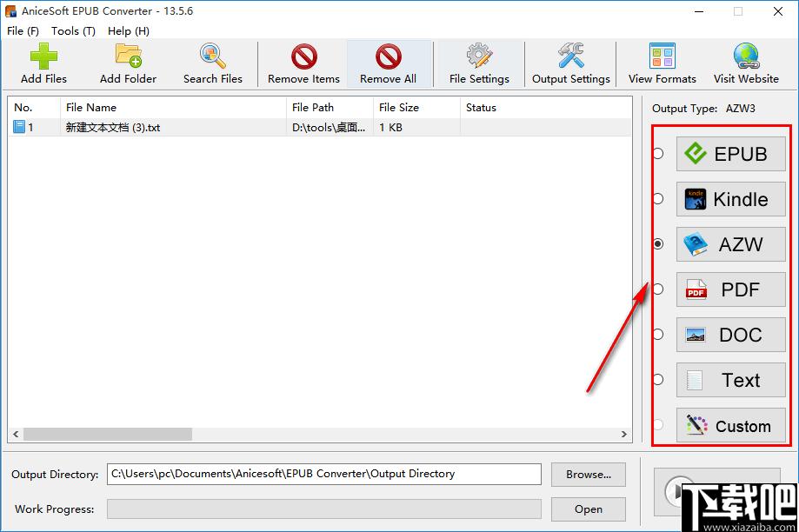
Task: Click the Custom format button
Action: point(730,425)
